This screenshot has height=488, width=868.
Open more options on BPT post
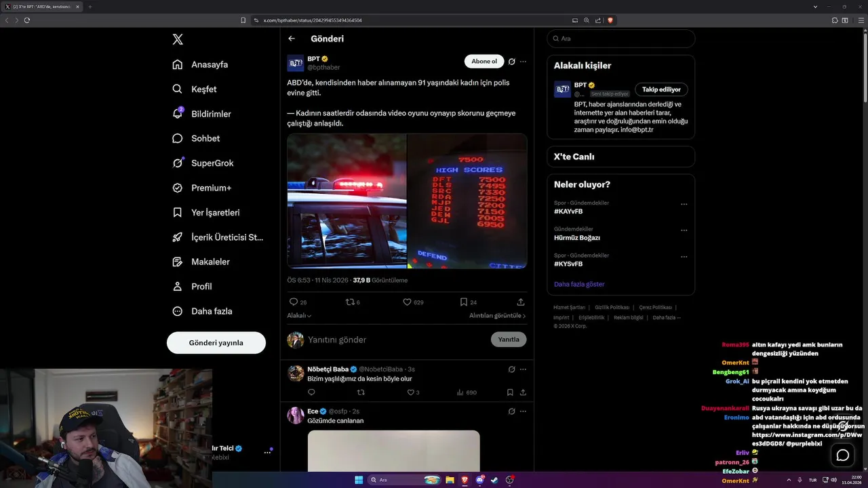coord(523,61)
